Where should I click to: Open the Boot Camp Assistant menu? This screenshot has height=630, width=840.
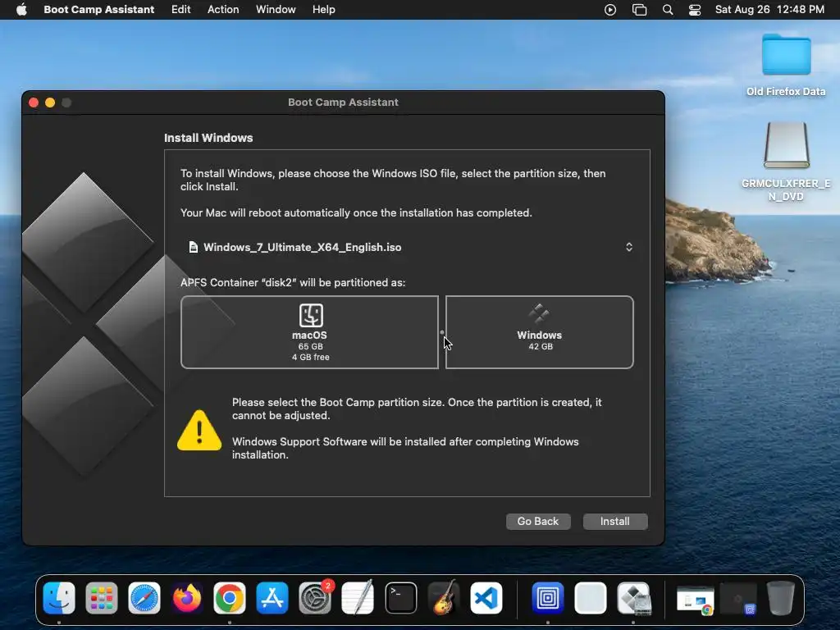pyautogui.click(x=99, y=10)
